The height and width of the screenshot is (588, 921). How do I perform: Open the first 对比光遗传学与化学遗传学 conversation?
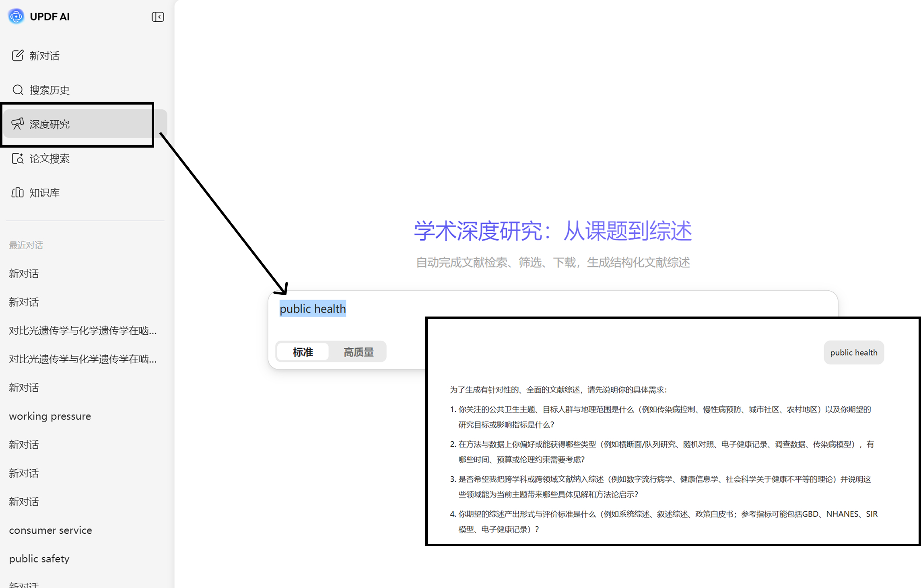(x=83, y=331)
